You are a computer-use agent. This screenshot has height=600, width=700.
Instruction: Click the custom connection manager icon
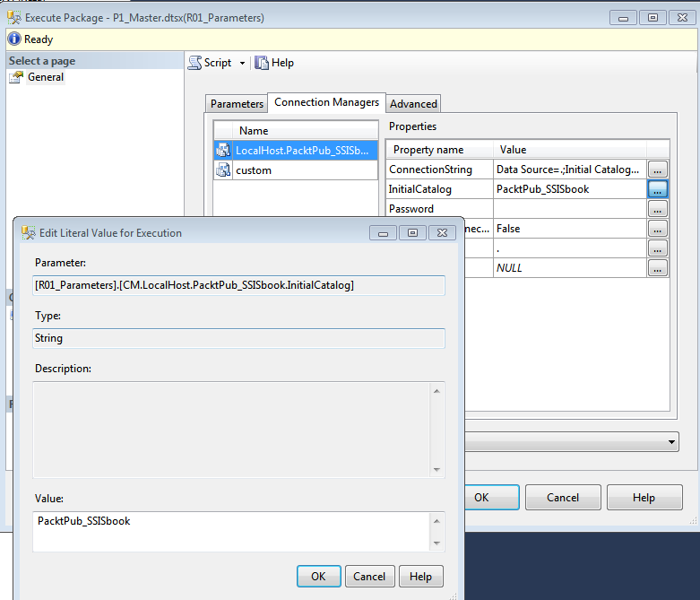pos(224,170)
